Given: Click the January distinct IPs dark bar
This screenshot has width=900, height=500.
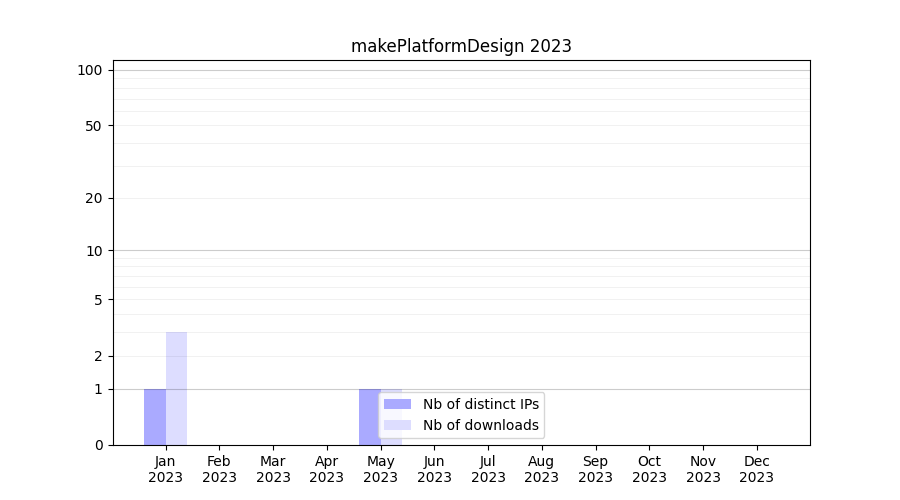Looking at the screenshot, I should click(x=155, y=417).
